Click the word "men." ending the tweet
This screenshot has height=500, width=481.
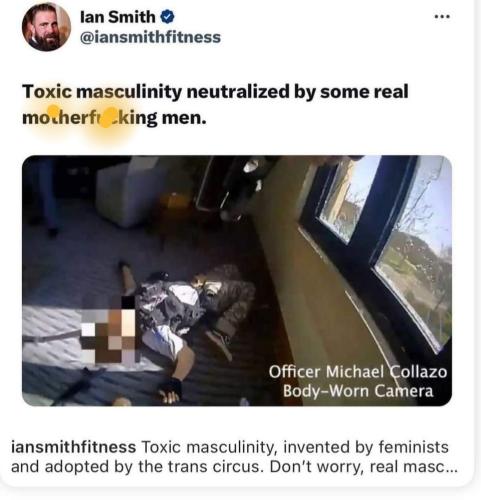pos(184,118)
